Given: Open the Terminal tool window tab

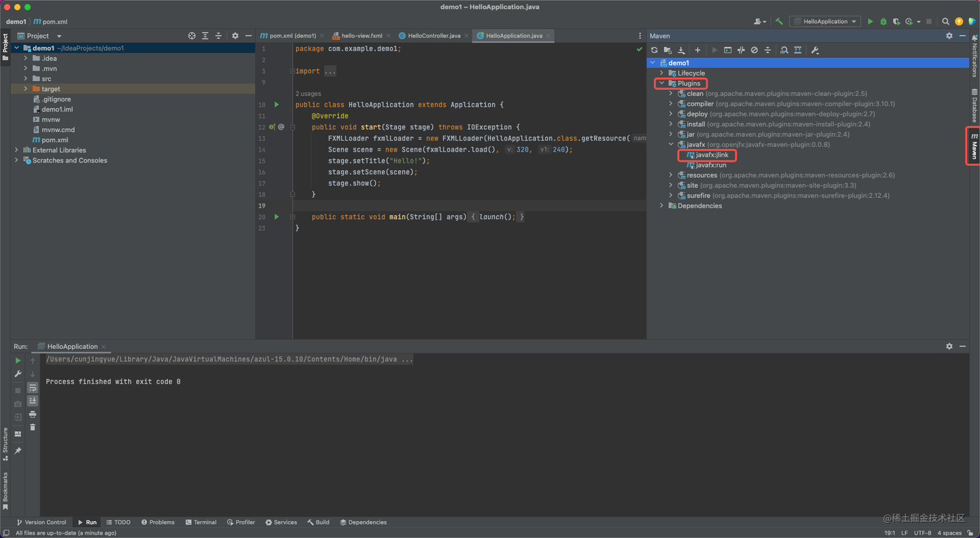Looking at the screenshot, I should coord(201,522).
